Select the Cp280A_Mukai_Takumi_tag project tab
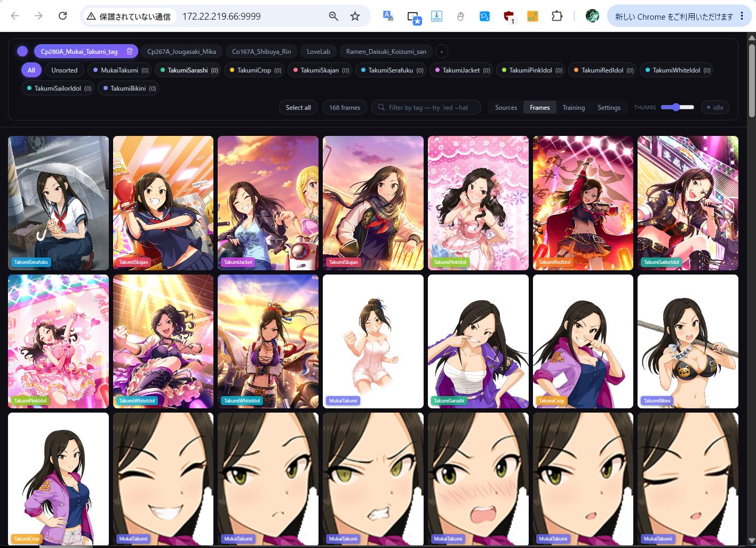The image size is (756, 548). pyautogui.click(x=79, y=52)
